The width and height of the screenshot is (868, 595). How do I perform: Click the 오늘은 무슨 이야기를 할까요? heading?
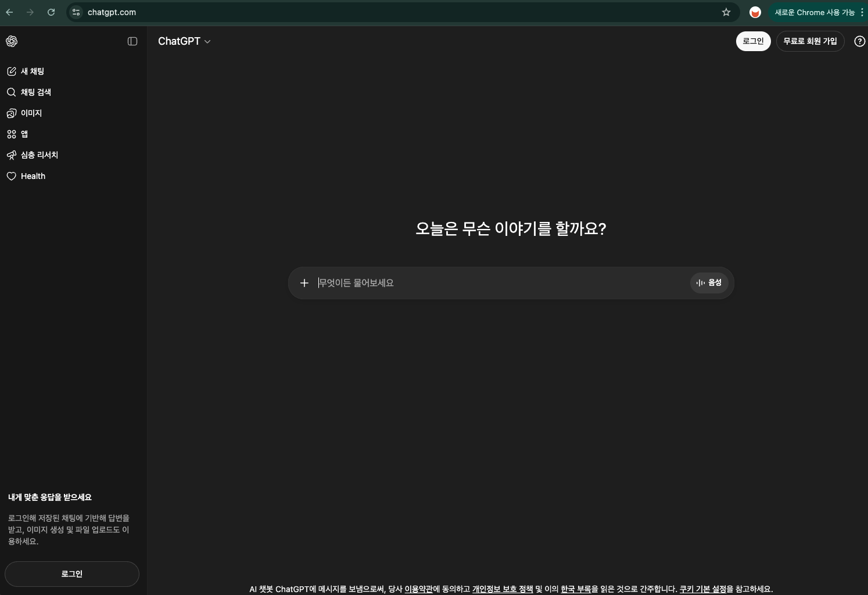pyautogui.click(x=511, y=228)
